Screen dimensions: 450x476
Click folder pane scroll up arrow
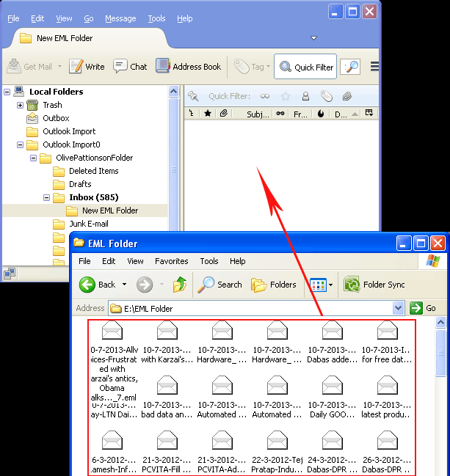click(x=173, y=91)
